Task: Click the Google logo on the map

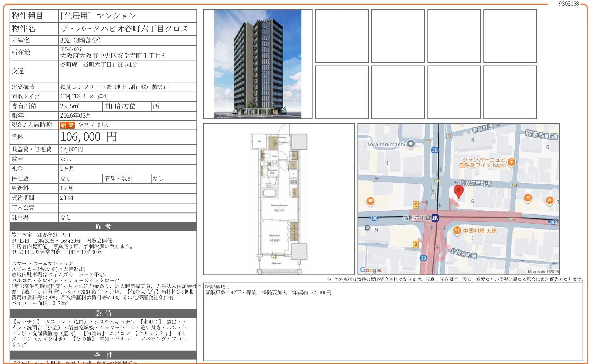Action: 371,270
